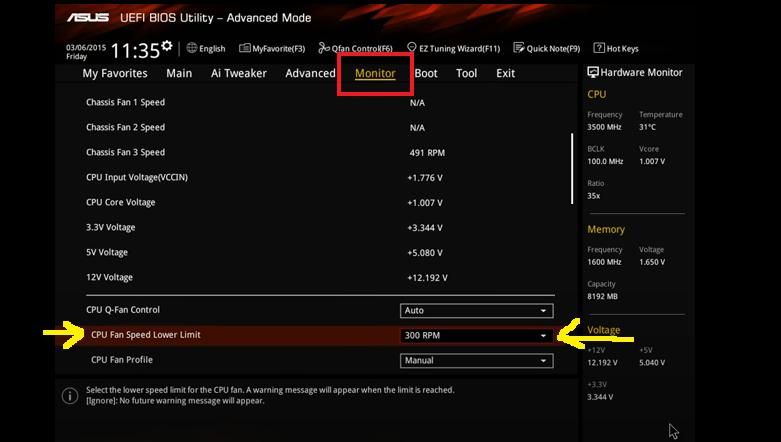Click the 31°C temperature reading
781x442 pixels.
coord(648,127)
